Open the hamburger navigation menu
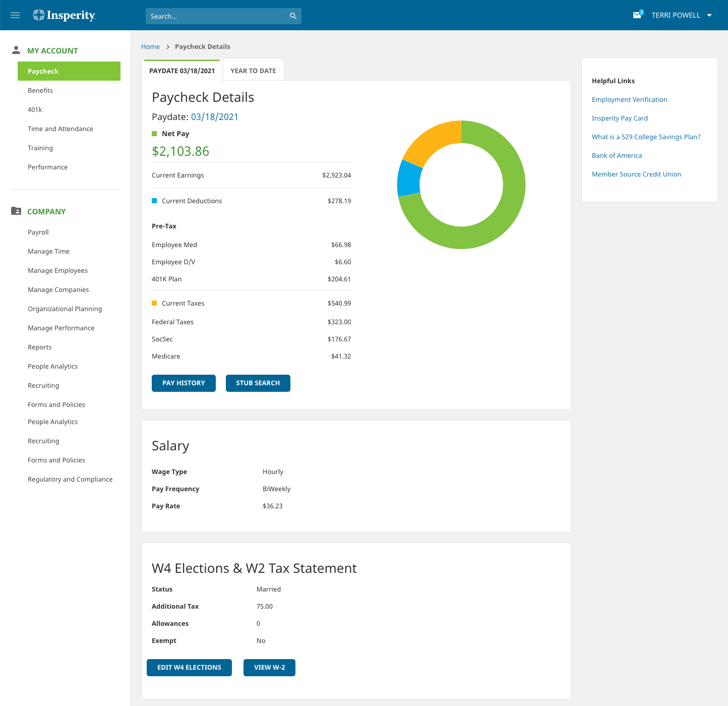This screenshot has width=728, height=706. pos(15,15)
